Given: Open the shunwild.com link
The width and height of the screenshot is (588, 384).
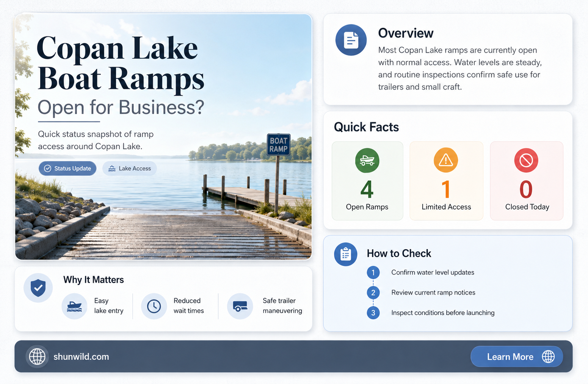Looking at the screenshot, I should tap(81, 357).
